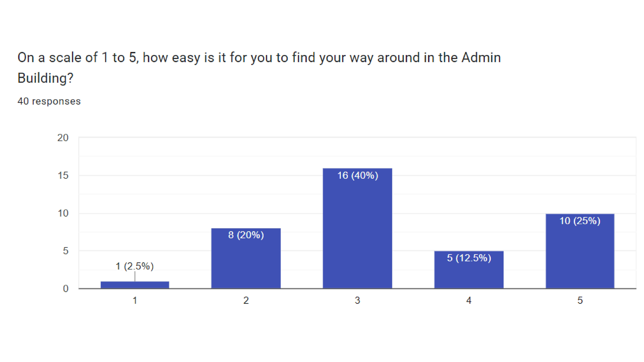Click the "10 (25%)" data label
The image size is (644, 362).
click(580, 221)
